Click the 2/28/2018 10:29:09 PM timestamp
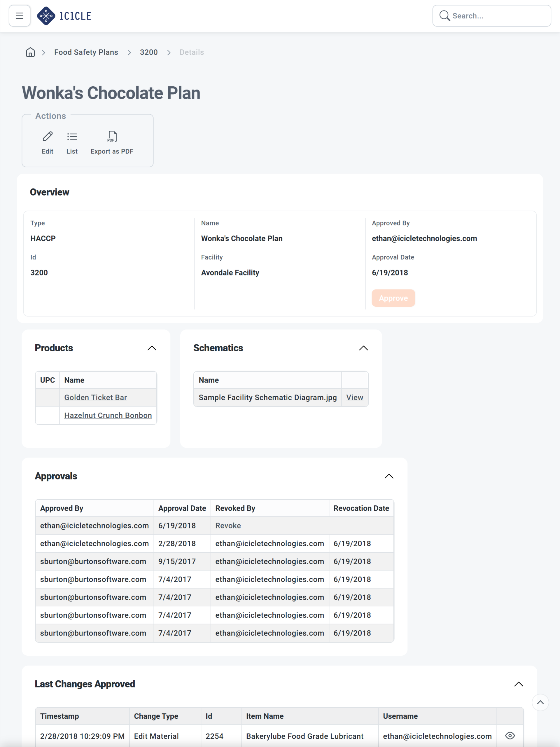 click(82, 736)
